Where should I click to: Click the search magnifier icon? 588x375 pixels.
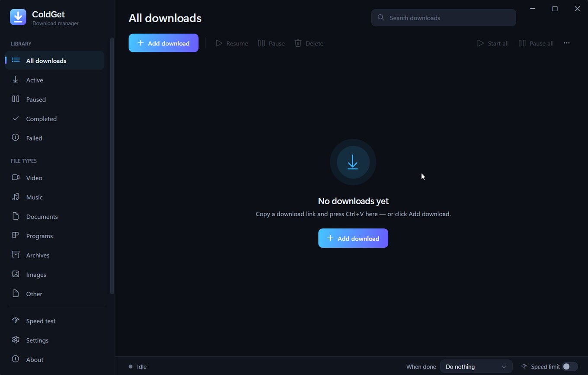[x=381, y=17]
